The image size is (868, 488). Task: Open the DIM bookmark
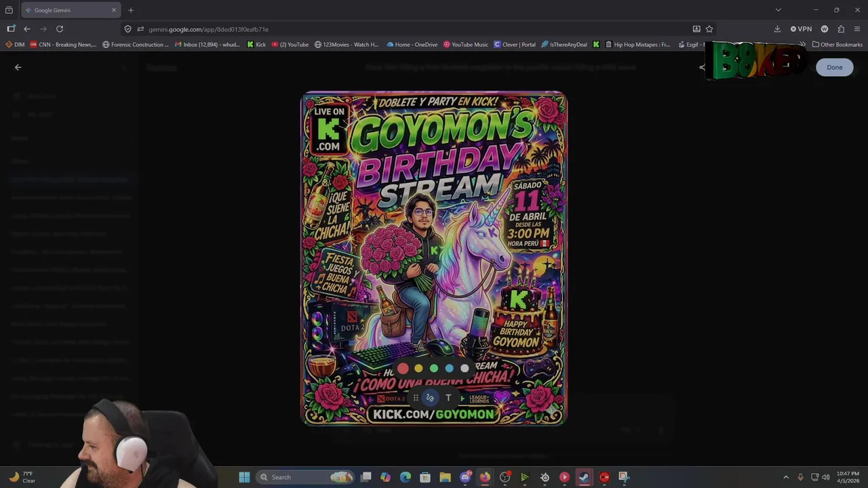pos(15,45)
